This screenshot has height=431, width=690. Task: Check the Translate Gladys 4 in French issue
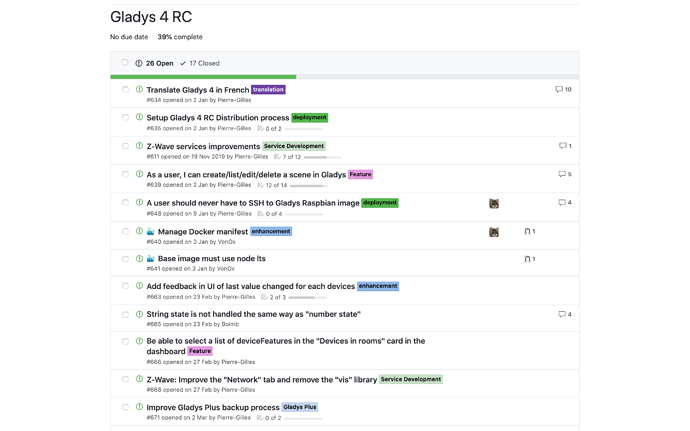(x=125, y=90)
